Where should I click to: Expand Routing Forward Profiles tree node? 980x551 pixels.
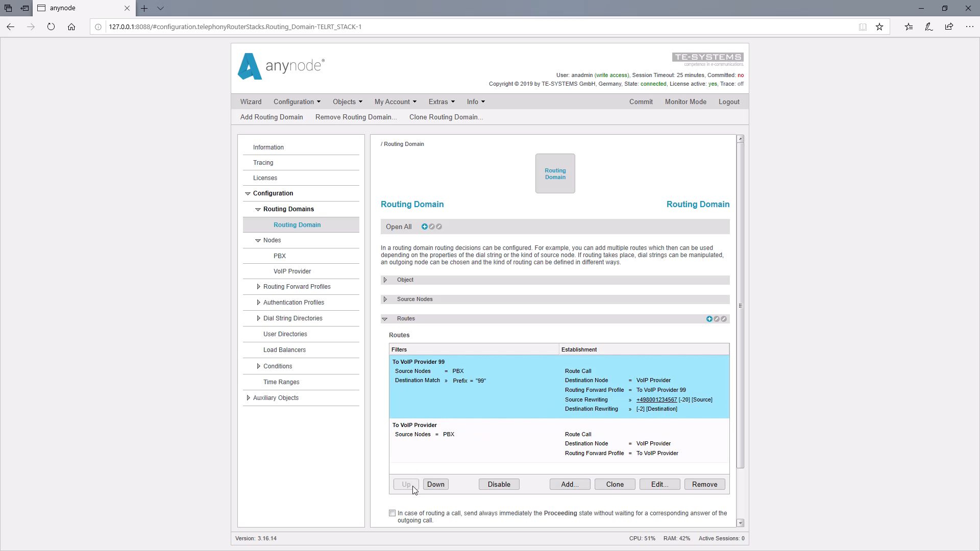coord(258,287)
